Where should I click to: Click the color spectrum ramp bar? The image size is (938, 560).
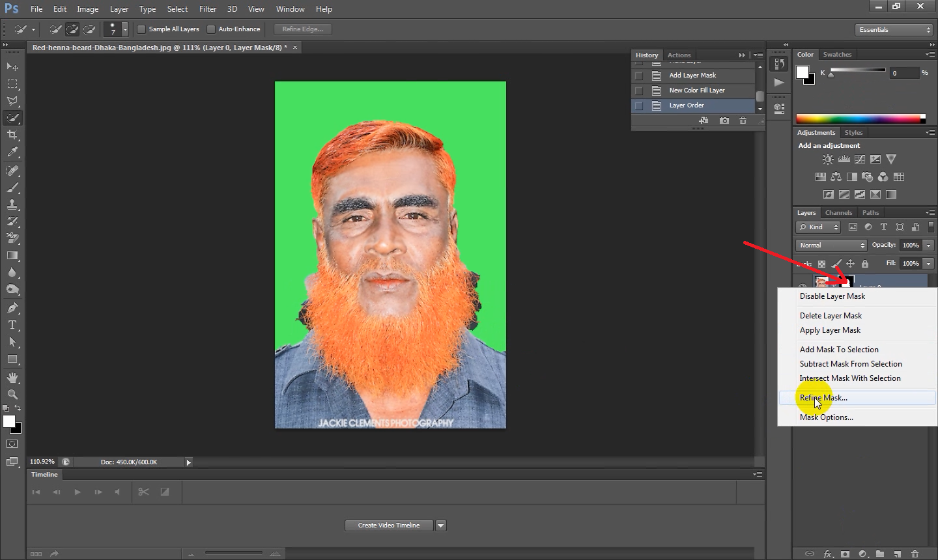[x=860, y=119]
